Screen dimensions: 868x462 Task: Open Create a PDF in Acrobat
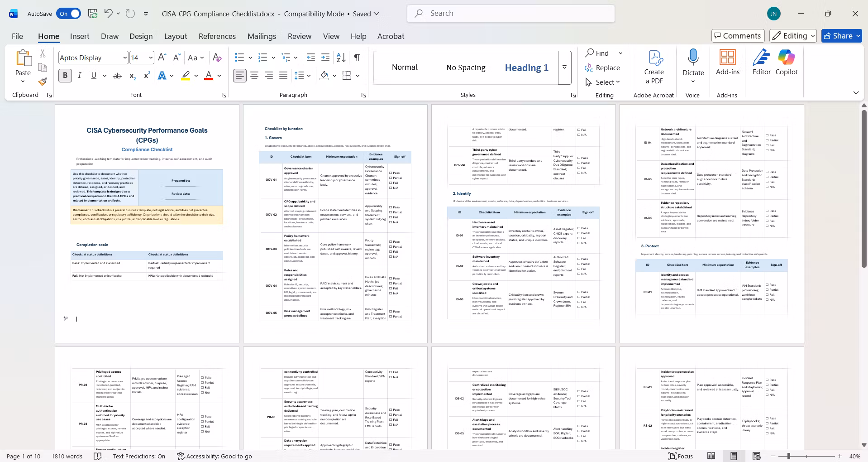pyautogui.click(x=654, y=67)
